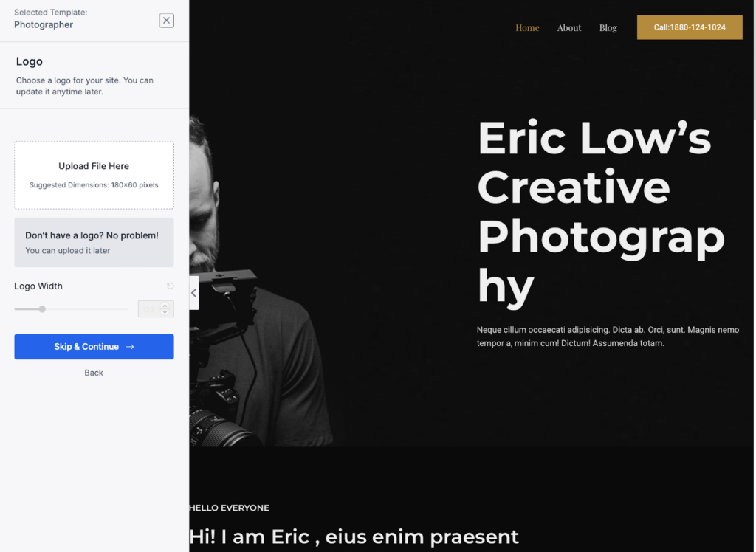Close the selected template panel

tap(166, 20)
